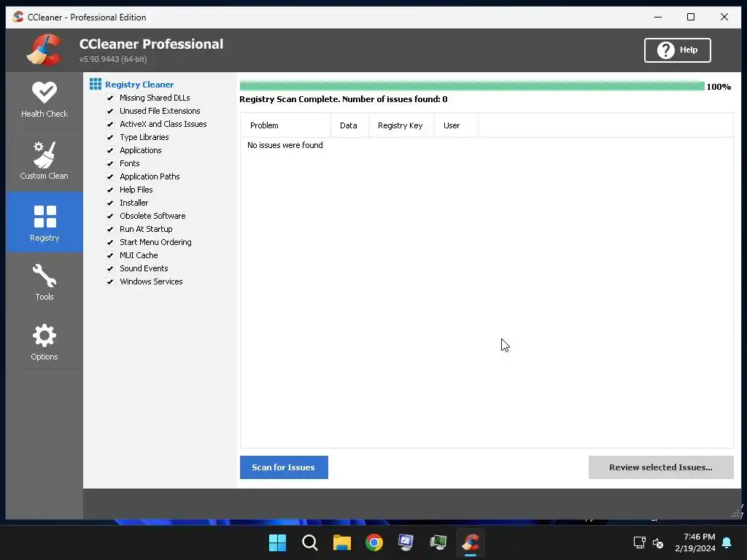This screenshot has width=747, height=560.
Task: Uncheck Application Paths
Action: coord(110,176)
